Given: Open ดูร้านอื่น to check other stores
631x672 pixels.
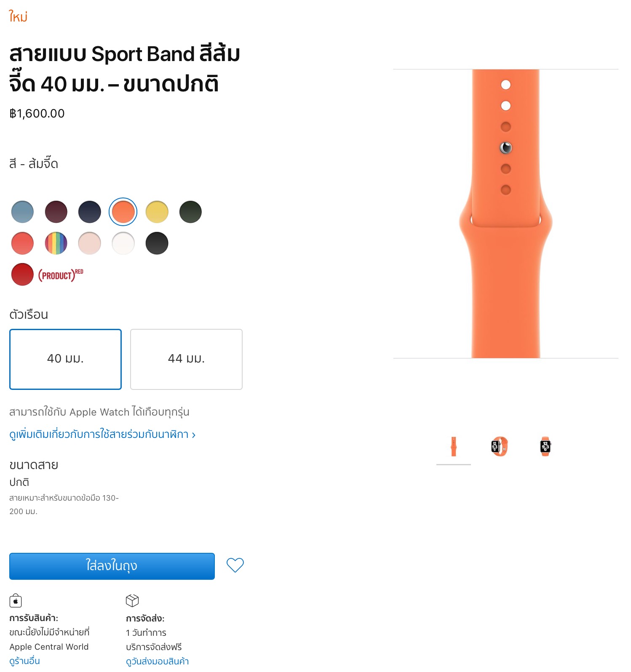Looking at the screenshot, I should click(x=24, y=661).
